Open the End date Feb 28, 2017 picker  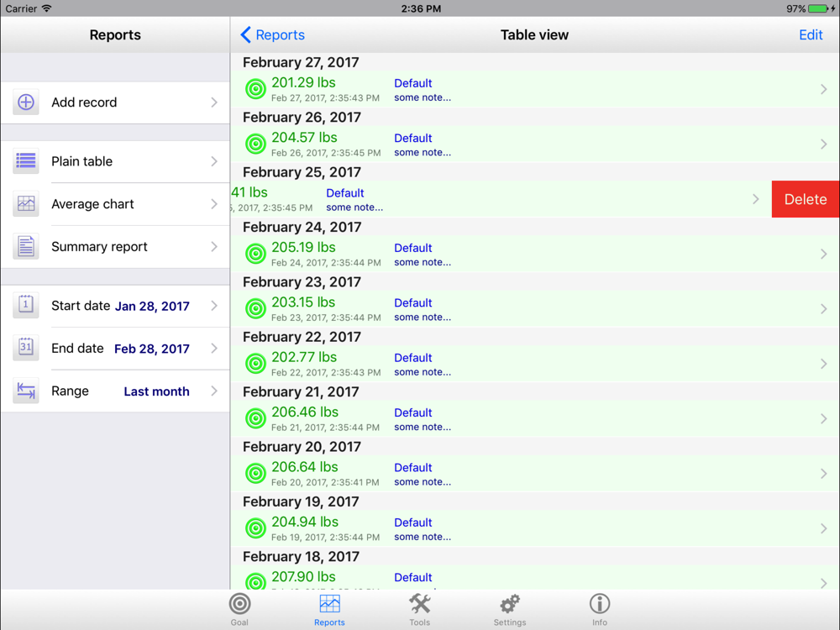point(152,349)
